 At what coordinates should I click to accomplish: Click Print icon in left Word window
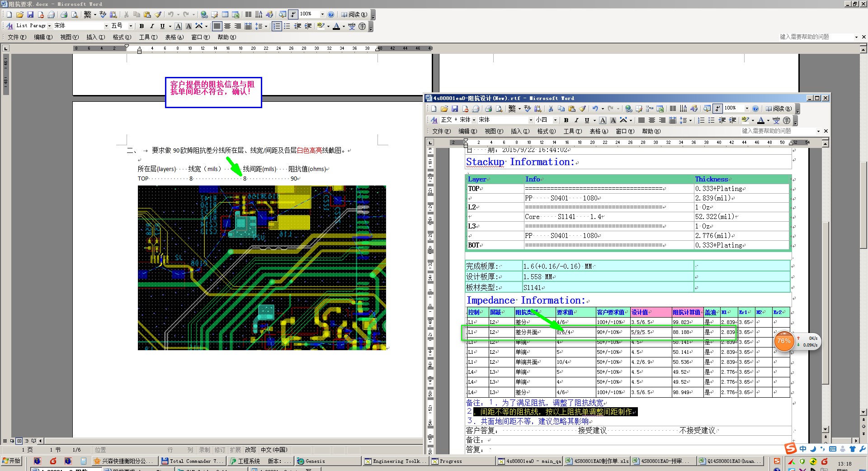64,14
